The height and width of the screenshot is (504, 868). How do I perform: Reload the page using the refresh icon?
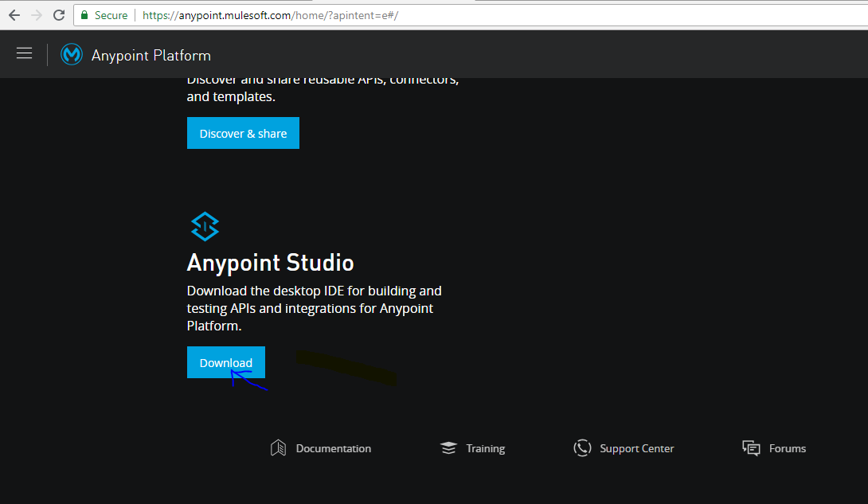point(58,14)
